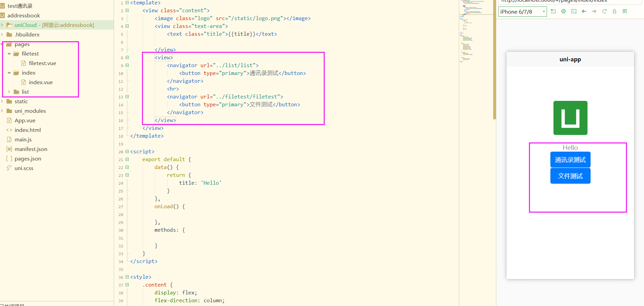This screenshot has height=306, width=644.
Task: Collapse the index folder
Action: click(x=9, y=73)
